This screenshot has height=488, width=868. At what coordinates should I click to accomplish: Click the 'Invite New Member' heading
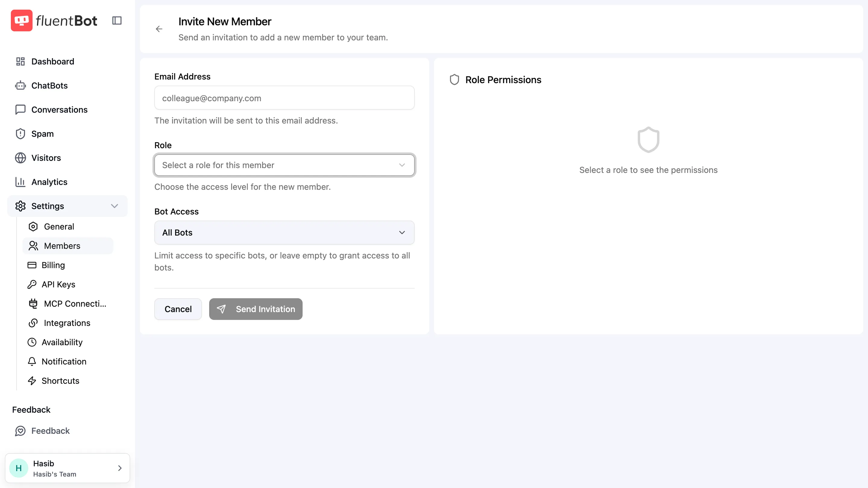225,22
